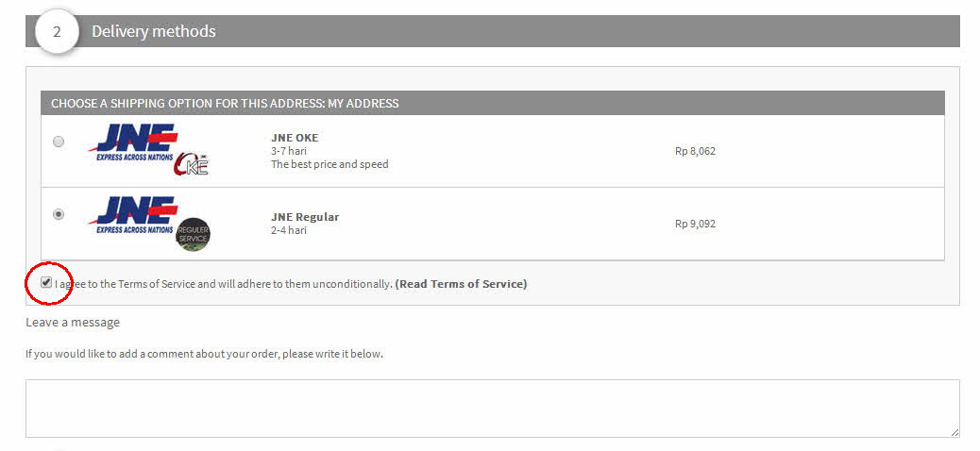Screen dimensions: 980x451
Task: Select the JNE Regular radio button
Action: pyautogui.click(x=59, y=215)
